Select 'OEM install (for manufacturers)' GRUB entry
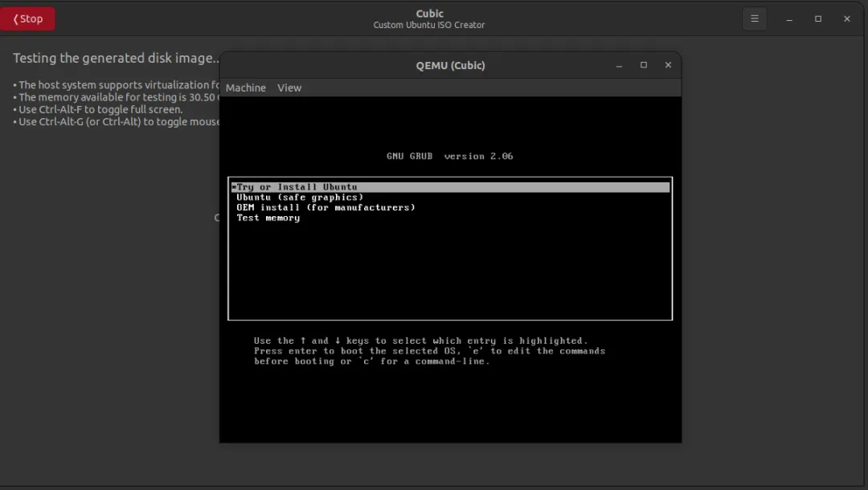Screen dimensions: 868x490 [x=325, y=207]
